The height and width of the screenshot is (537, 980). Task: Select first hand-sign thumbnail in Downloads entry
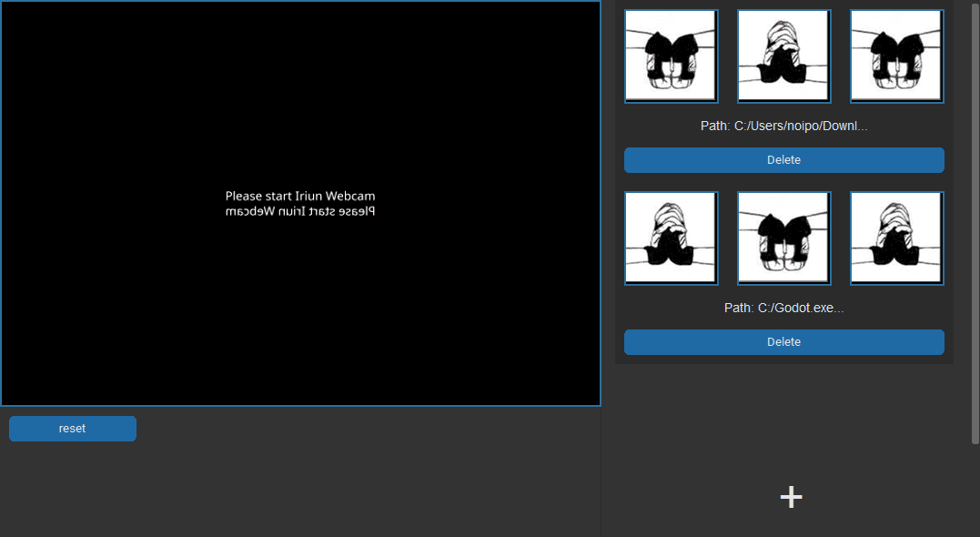click(672, 56)
